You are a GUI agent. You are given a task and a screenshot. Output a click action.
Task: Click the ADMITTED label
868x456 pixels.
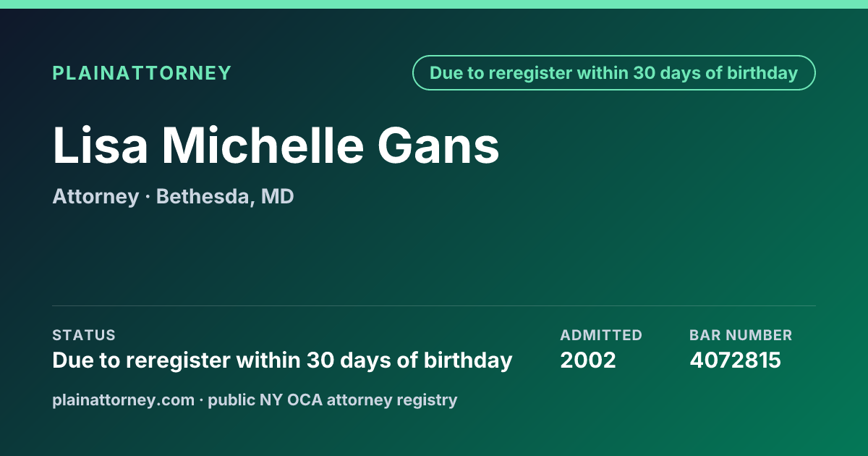tap(601, 335)
